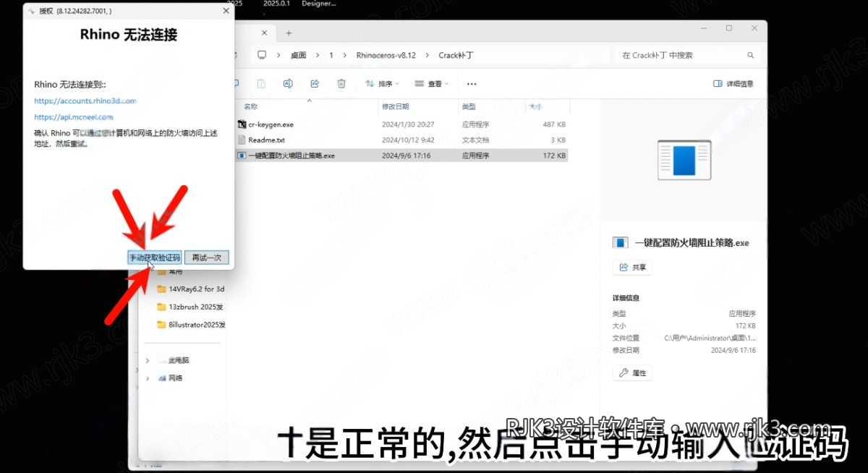Sort by the 修改日期 column header
The width and height of the screenshot is (868, 473).
[x=395, y=106]
